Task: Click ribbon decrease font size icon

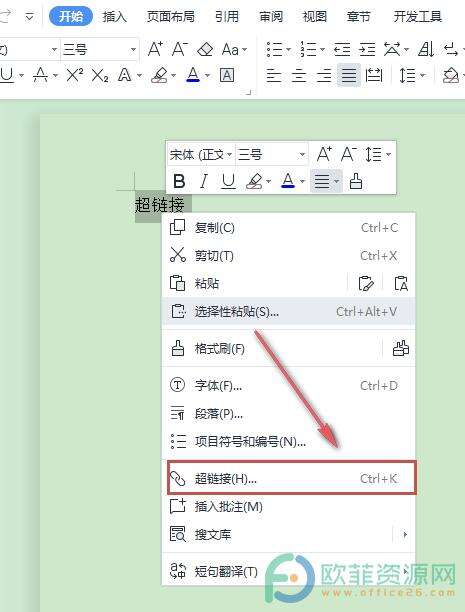Action: coord(179,50)
